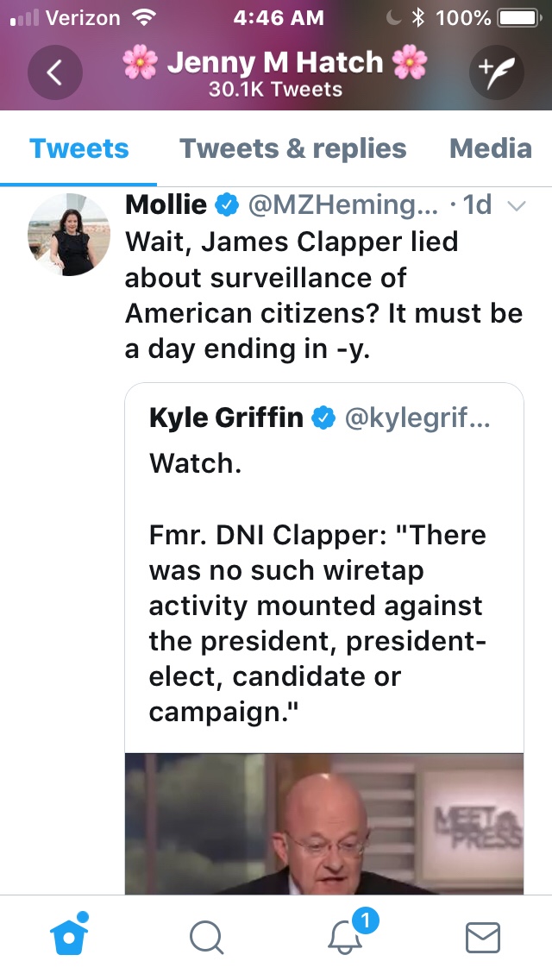The image size is (552, 980).
Task: Tap the back arrow button
Action: click(55, 73)
